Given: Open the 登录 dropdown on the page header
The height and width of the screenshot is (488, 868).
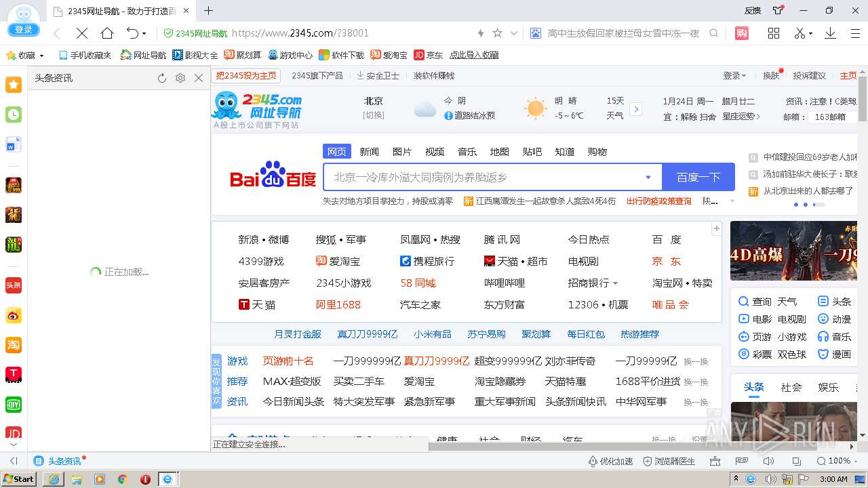Looking at the screenshot, I should 734,76.
